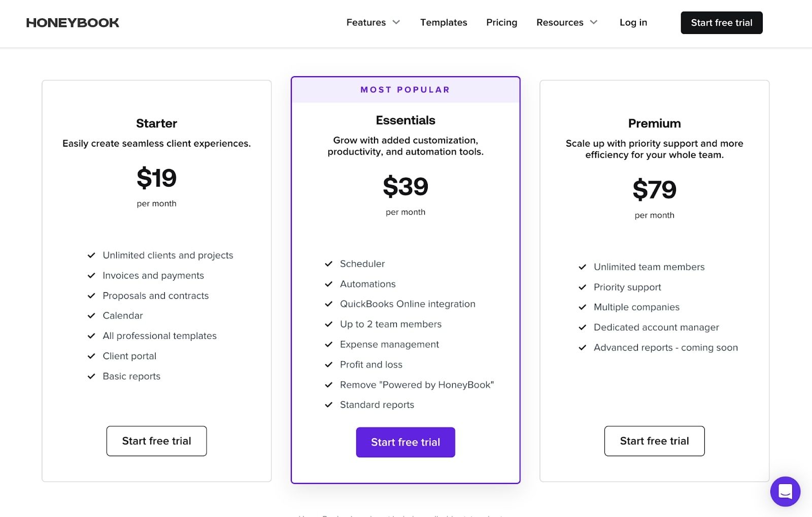The image size is (812, 517).
Task: Click checkmark beside Client portal
Action: 91,356
